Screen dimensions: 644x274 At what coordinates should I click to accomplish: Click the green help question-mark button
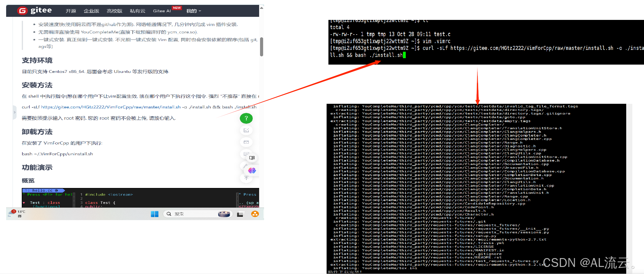(246, 118)
